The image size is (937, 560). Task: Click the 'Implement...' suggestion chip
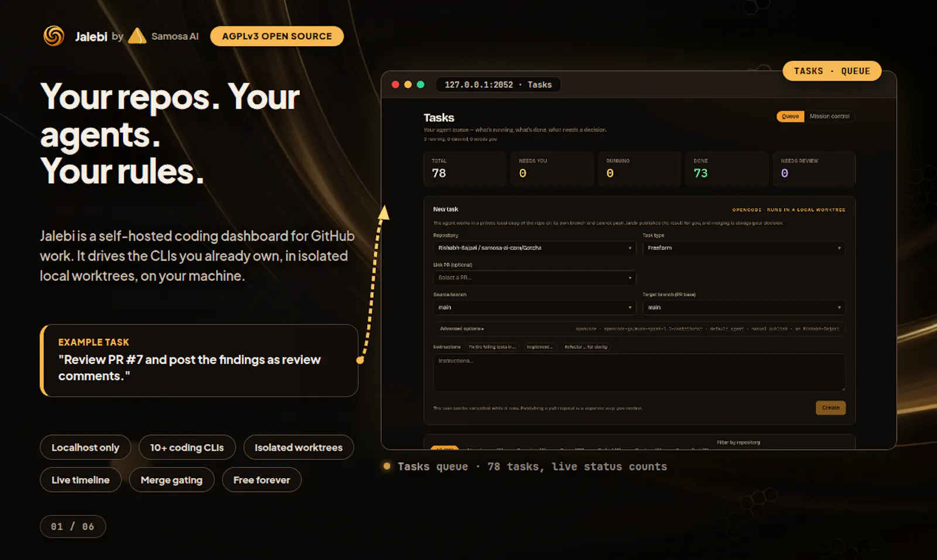click(x=539, y=347)
